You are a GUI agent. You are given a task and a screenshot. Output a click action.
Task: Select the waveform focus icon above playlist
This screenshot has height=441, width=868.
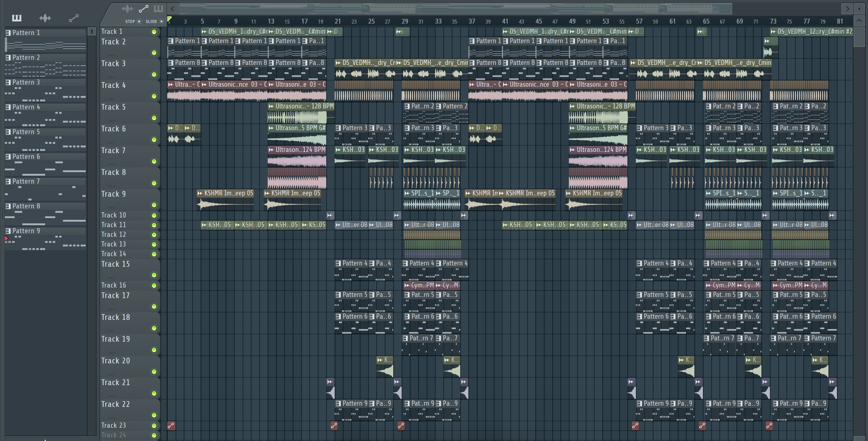(127, 9)
